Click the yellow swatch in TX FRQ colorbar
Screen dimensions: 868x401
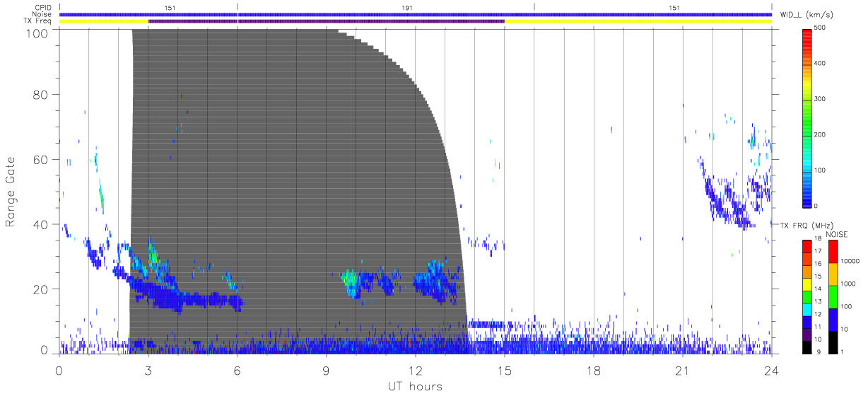(x=807, y=283)
